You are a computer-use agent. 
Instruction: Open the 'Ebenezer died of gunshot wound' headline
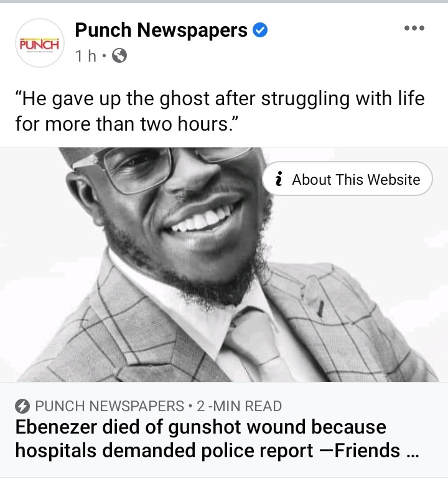pos(201,427)
